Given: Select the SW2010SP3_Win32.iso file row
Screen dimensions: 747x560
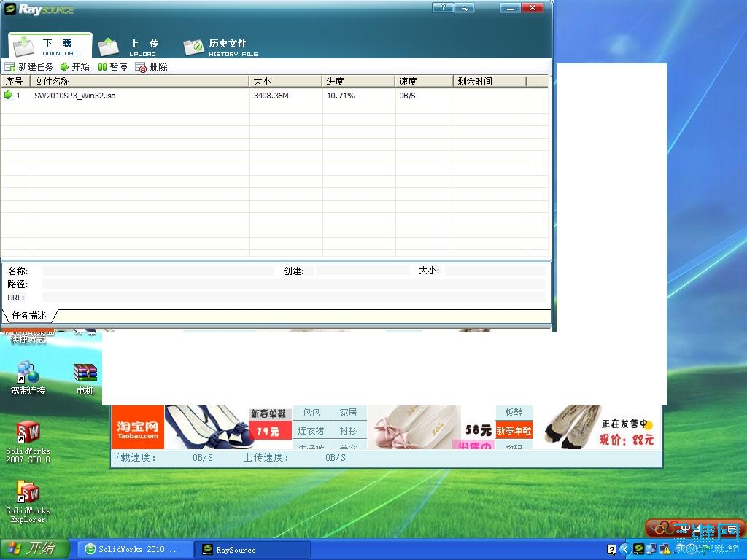Looking at the screenshot, I should click(x=274, y=96).
